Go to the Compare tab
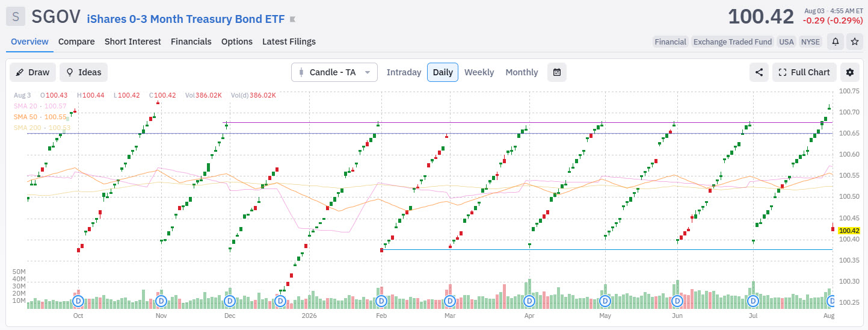 pyautogui.click(x=76, y=42)
